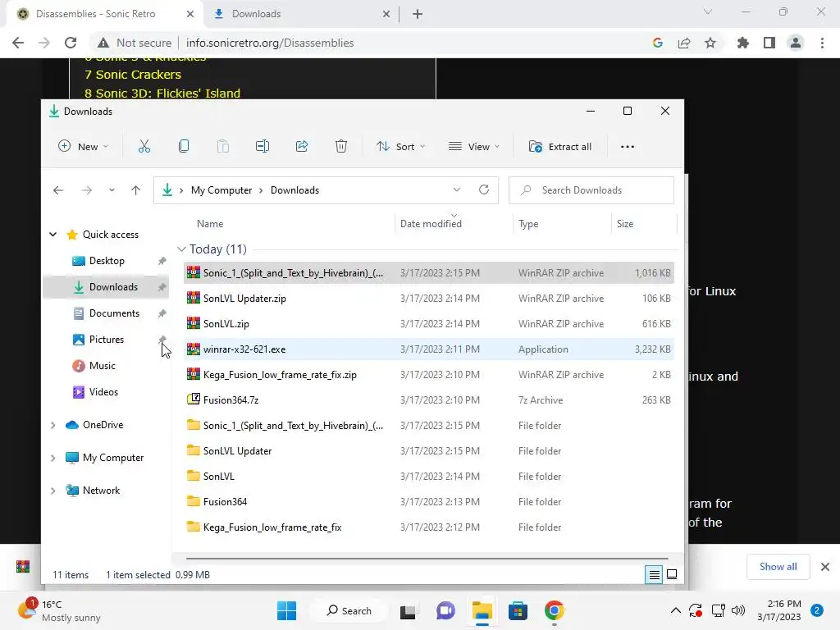Open Windows Start menu

point(286,610)
